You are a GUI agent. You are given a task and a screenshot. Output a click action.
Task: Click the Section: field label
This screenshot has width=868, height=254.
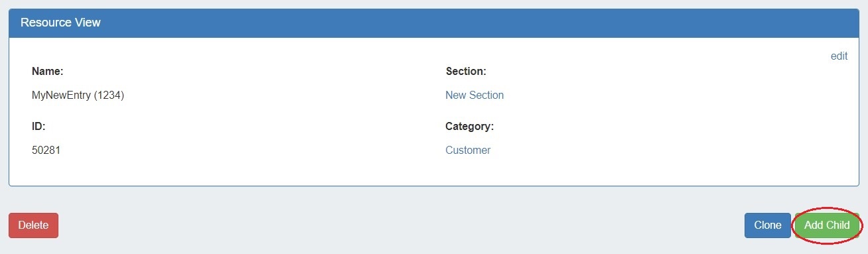[466, 71]
